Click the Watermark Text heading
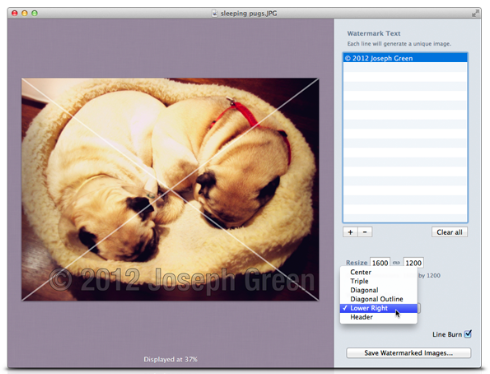490x374 pixels. (374, 33)
